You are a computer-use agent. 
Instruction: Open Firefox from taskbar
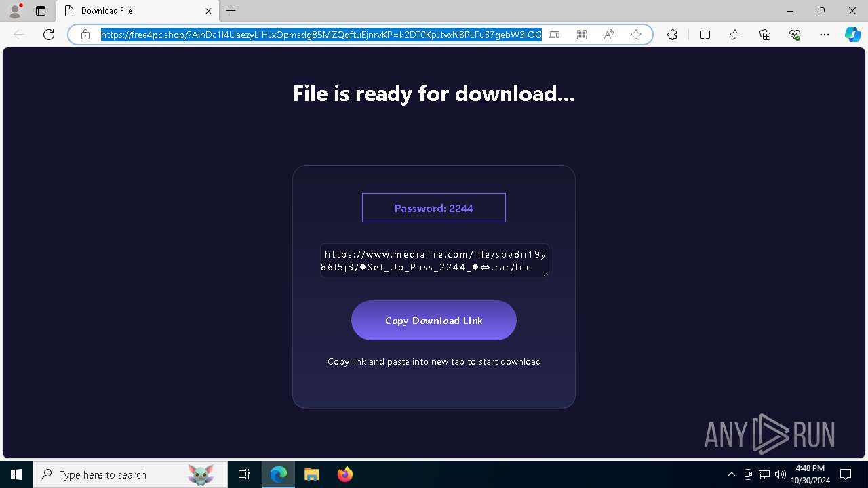[344, 474]
